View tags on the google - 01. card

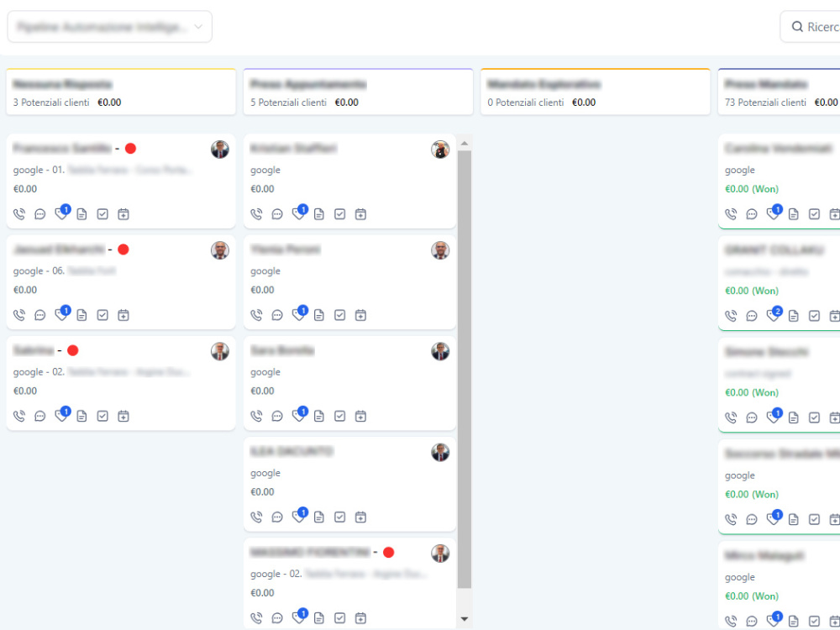61,213
